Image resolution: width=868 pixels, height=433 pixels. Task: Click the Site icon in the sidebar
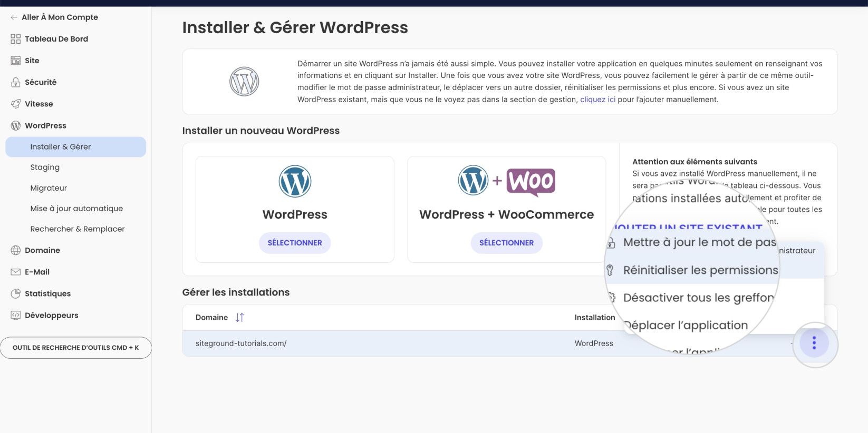pyautogui.click(x=16, y=61)
